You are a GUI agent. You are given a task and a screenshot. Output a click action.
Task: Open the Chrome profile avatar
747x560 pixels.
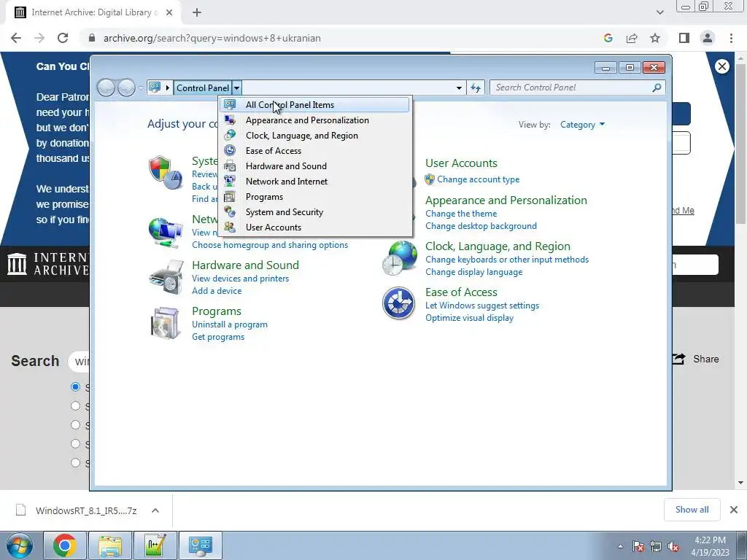(x=708, y=38)
